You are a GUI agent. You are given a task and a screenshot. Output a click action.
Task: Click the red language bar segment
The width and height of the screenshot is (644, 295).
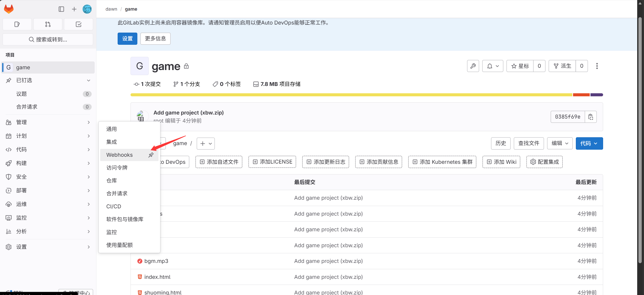pyautogui.click(x=581, y=95)
